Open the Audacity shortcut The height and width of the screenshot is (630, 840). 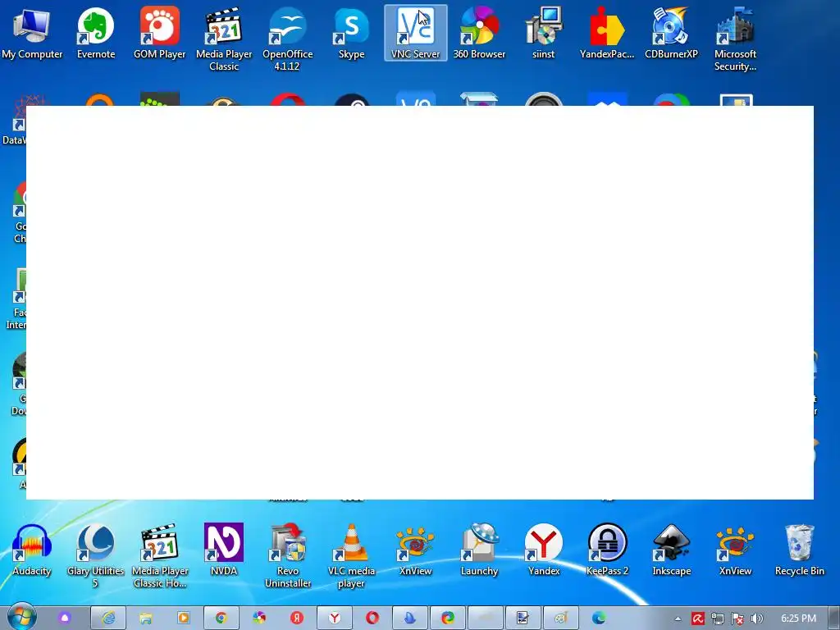click(x=32, y=550)
